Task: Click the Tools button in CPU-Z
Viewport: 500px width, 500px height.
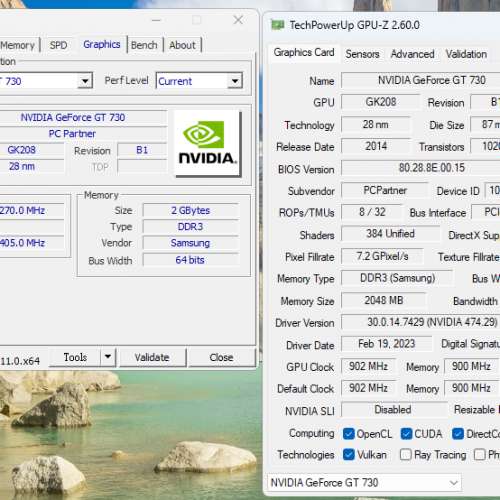Action: pyautogui.click(x=75, y=357)
